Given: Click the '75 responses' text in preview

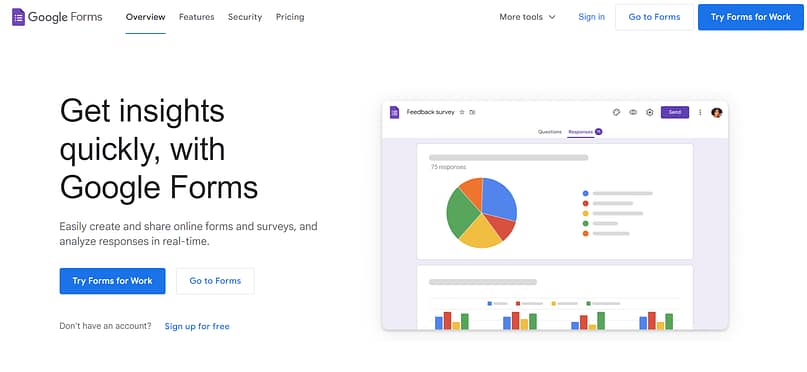Looking at the screenshot, I should tap(448, 167).
